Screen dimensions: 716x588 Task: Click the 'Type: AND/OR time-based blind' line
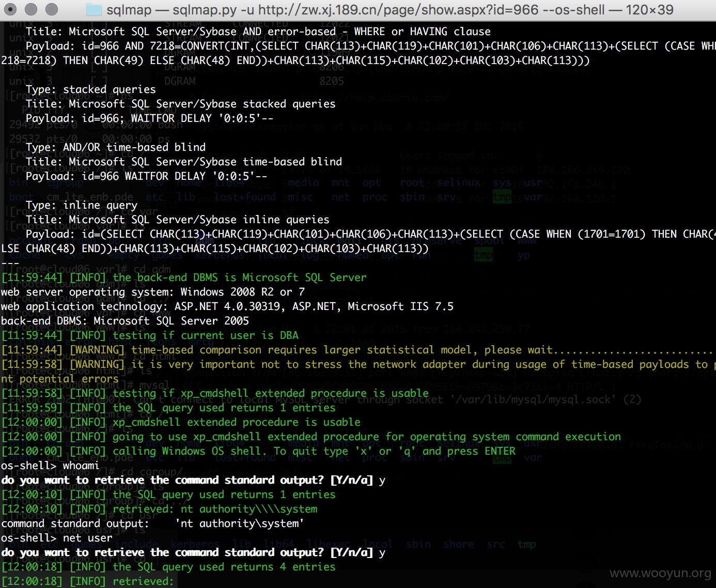tap(116, 147)
